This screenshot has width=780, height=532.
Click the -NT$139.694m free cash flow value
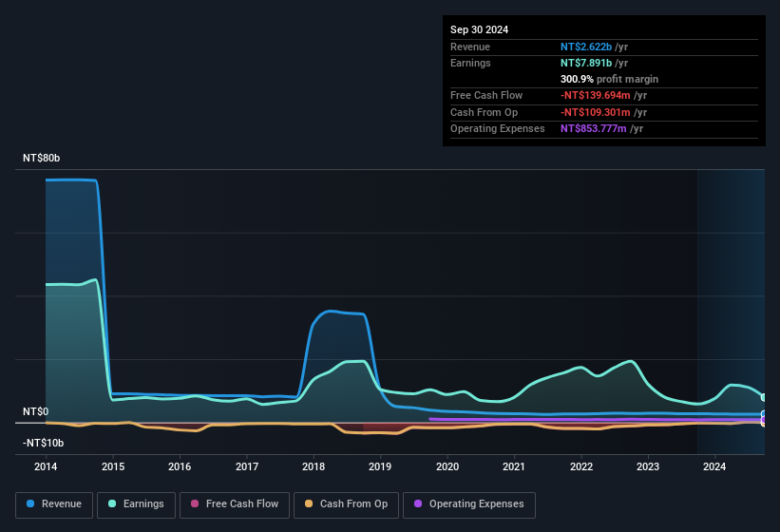click(x=596, y=95)
